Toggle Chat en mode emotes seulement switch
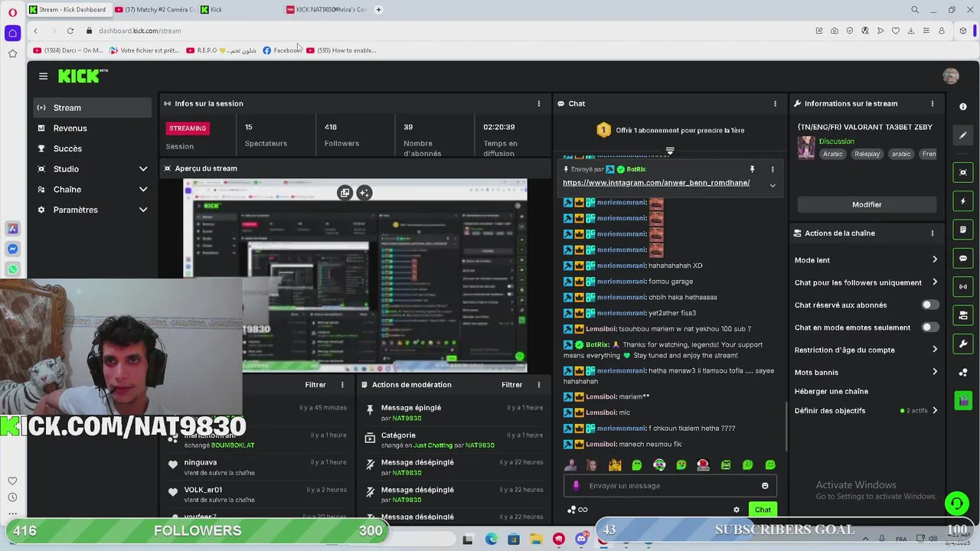 coord(929,327)
